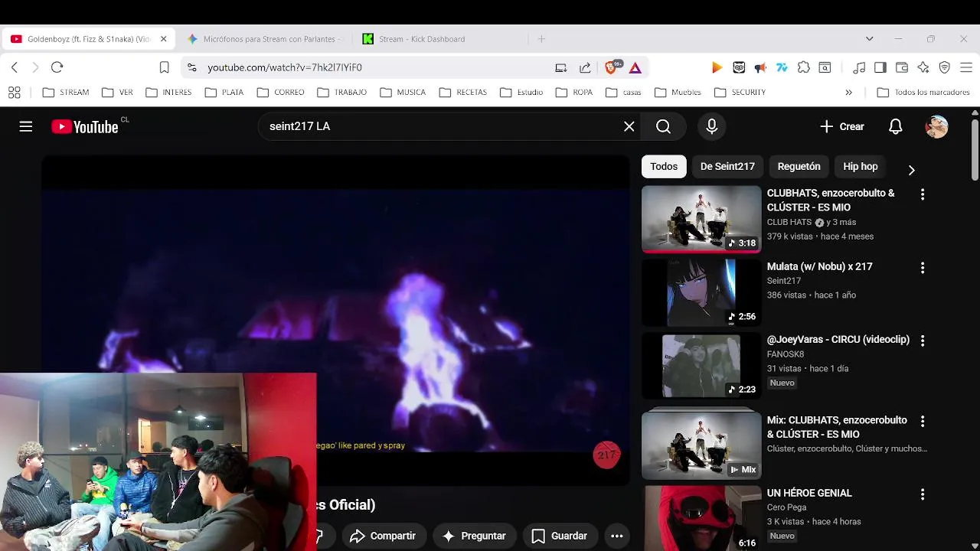Screen dimensions: 980x551
Task: Open CLUBHATS ES MIO video title
Action: click(x=831, y=201)
